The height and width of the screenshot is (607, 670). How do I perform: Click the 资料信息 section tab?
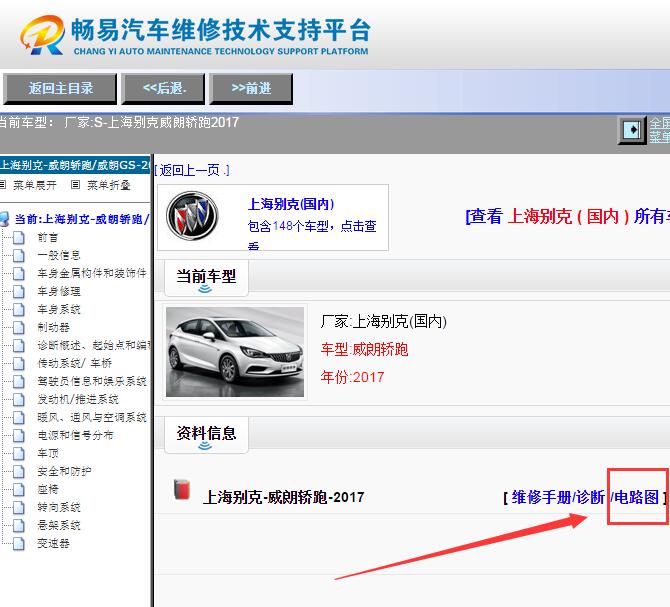coord(206,435)
